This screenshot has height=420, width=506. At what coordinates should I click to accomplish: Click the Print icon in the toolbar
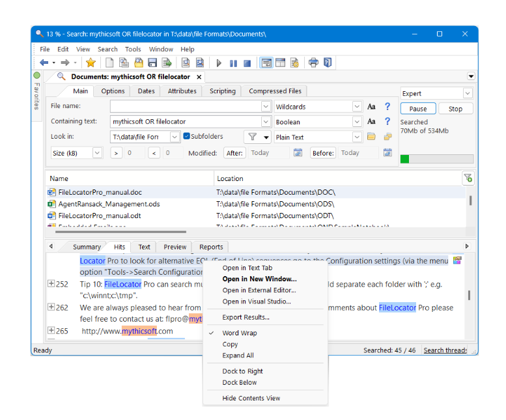coord(313,63)
